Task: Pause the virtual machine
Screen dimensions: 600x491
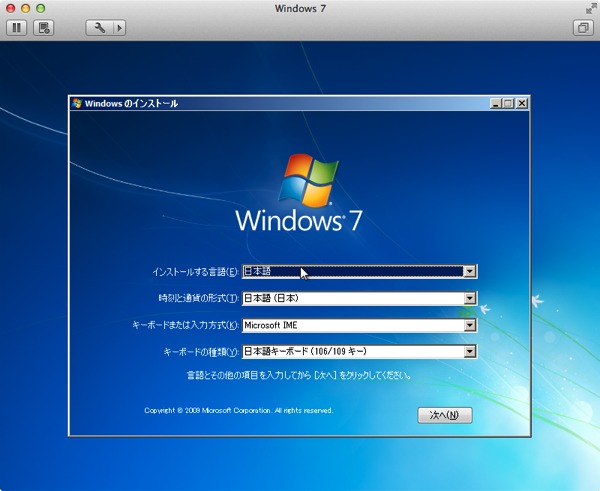Action: (x=16, y=28)
